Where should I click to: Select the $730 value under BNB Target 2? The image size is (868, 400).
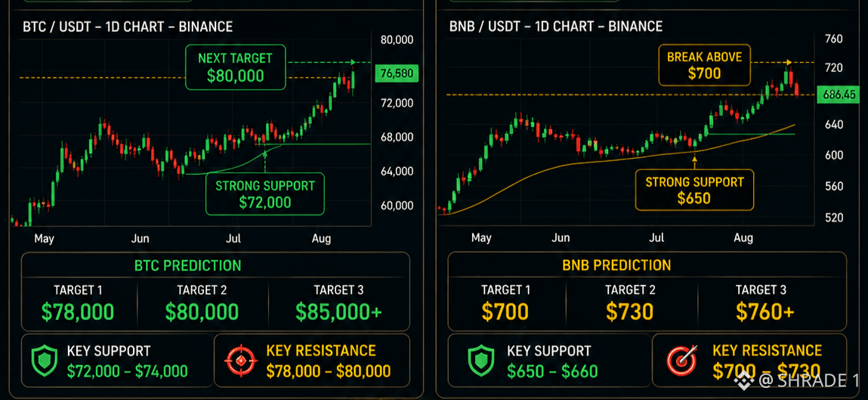629,312
